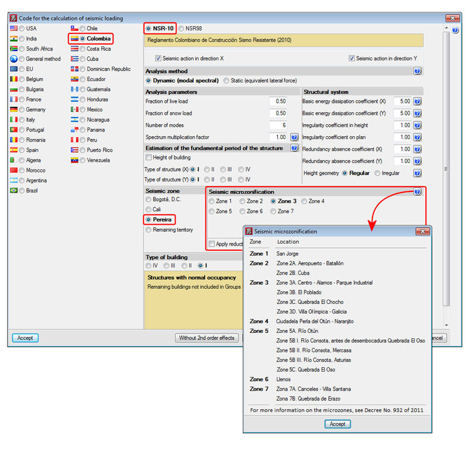Viewport: 476px width, 453px height.
Task: Click the Venezuela flag icon
Action: pyautogui.click(x=74, y=160)
